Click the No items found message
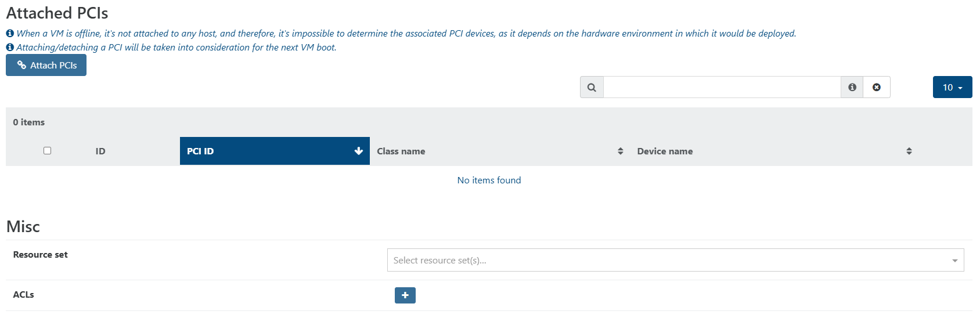980x318 pixels. click(x=489, y=180)
